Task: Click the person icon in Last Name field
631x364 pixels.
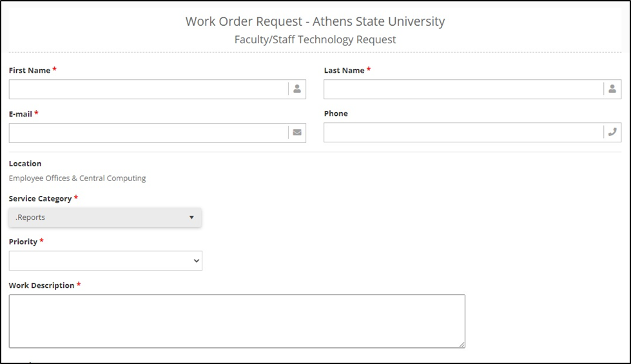Action: (x=612, y=89)
